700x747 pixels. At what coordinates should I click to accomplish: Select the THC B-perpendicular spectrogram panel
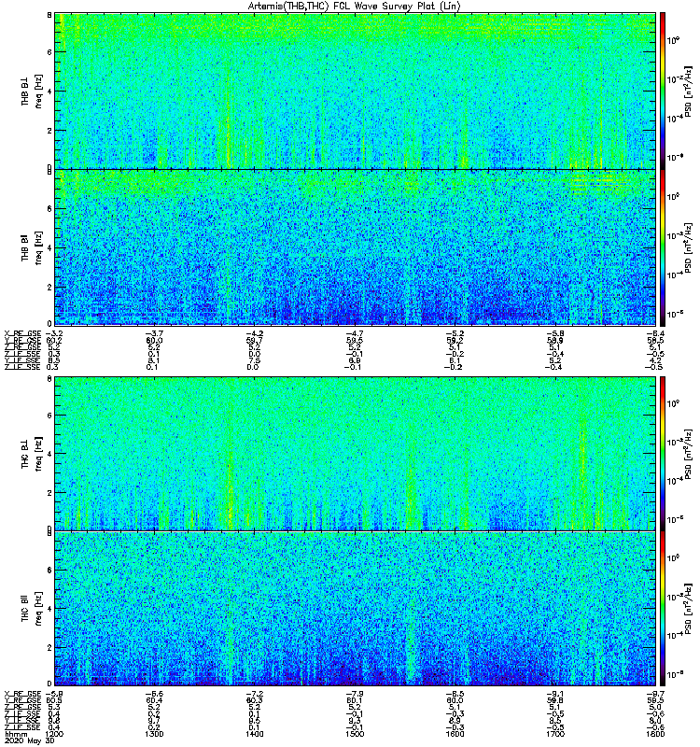point(355,454)
